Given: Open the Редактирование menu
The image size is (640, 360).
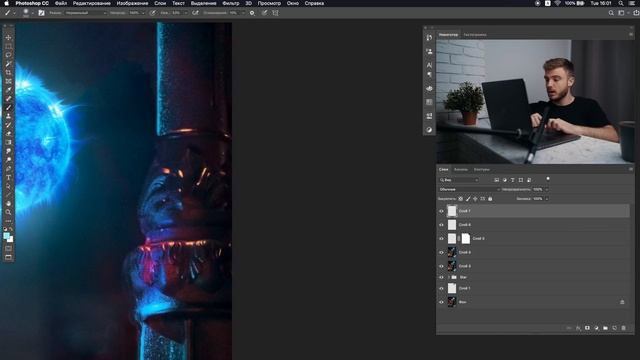Looking at the screenshot, I should (x=91, y=3).
